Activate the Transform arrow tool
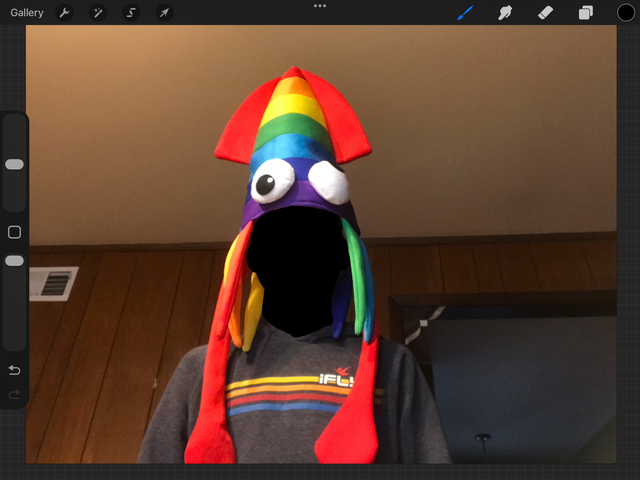This screenshot has width=640, height=480. click(164, 13)
